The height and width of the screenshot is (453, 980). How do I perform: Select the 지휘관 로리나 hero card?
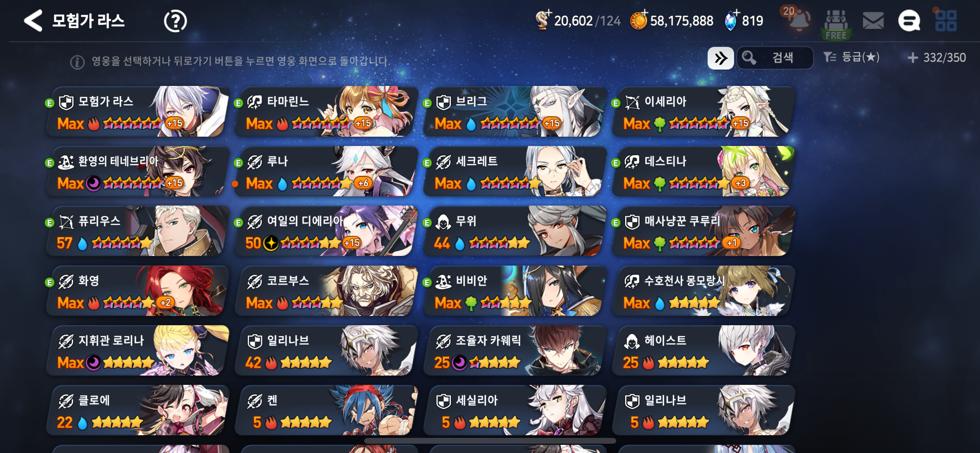pos(137,350)
